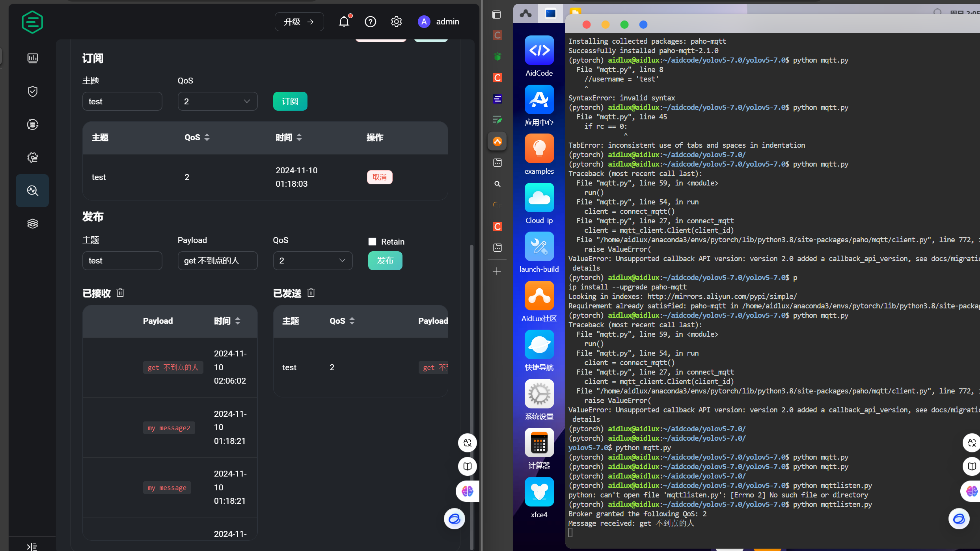Viewport: 980px width, 551px height.
Task: Open the notification bell icon
Action: [344, 22]
